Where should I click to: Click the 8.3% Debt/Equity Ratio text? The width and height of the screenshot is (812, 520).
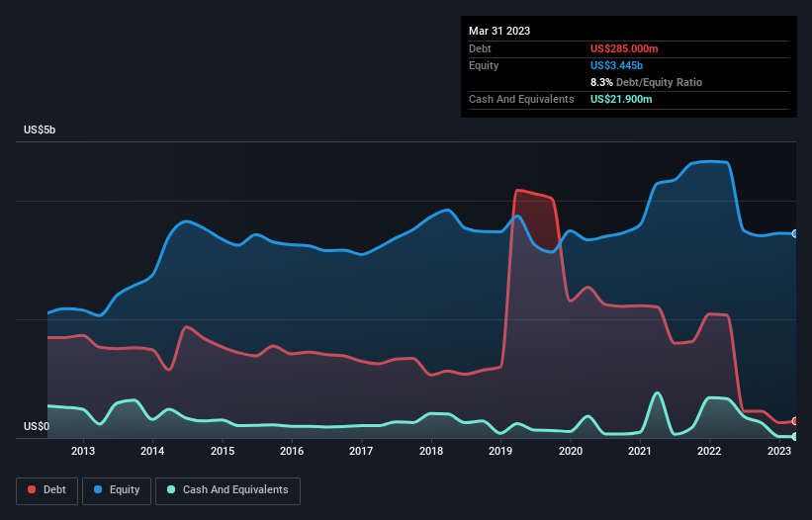click(646, 82)
